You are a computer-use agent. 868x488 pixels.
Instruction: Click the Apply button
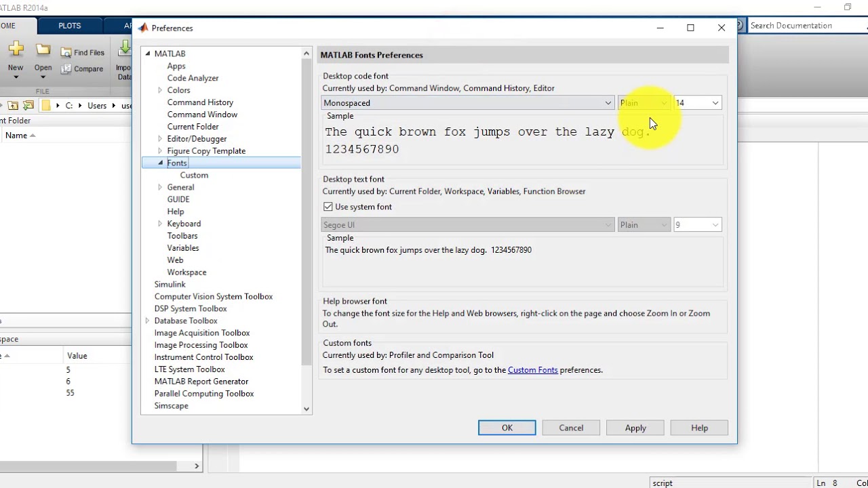635,428
